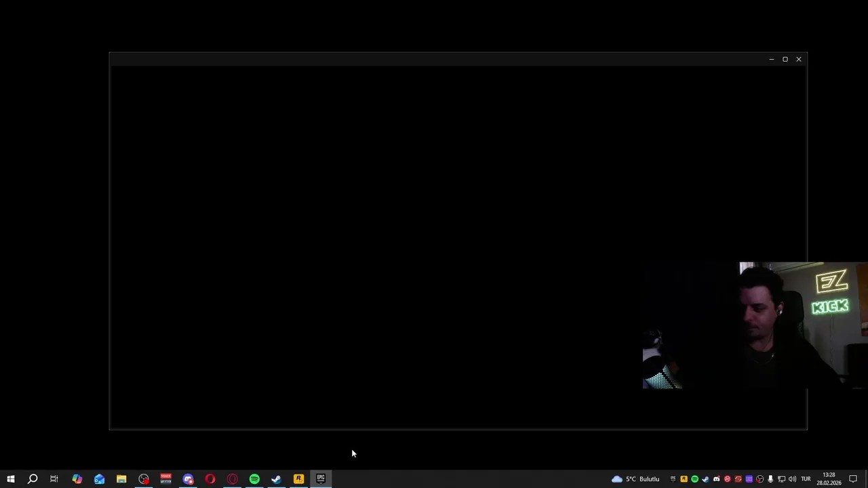The image size is (868, 488).
Task: Click Steam icon in system tray
Action: [x=706, y=479]
